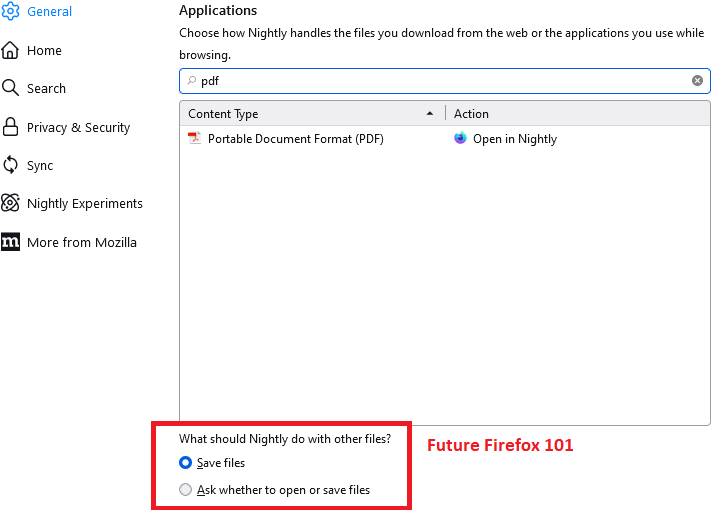The height and width of the screenshot is (510, 713).
Task: Go to More from Mozilla label
Action: tap(82, 242)
